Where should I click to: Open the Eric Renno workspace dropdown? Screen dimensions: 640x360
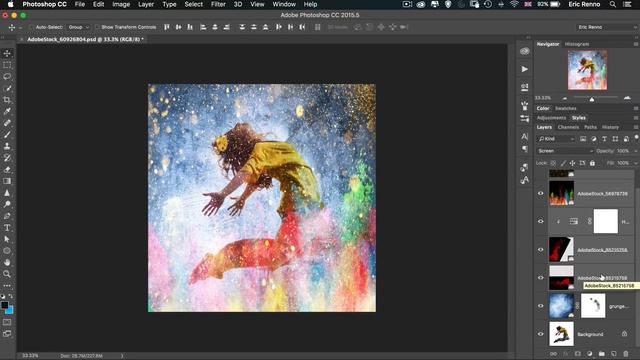click(607, 27)
